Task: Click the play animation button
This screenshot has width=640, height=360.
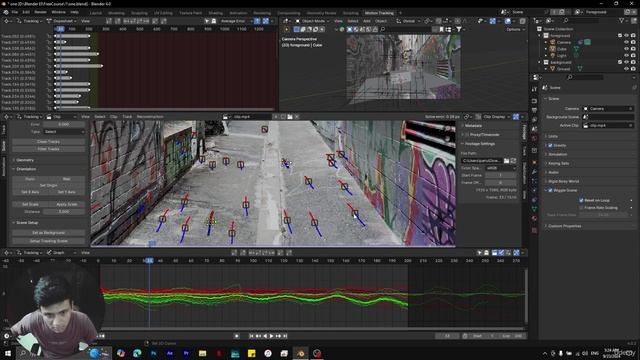Action: [x=271, y=336]
